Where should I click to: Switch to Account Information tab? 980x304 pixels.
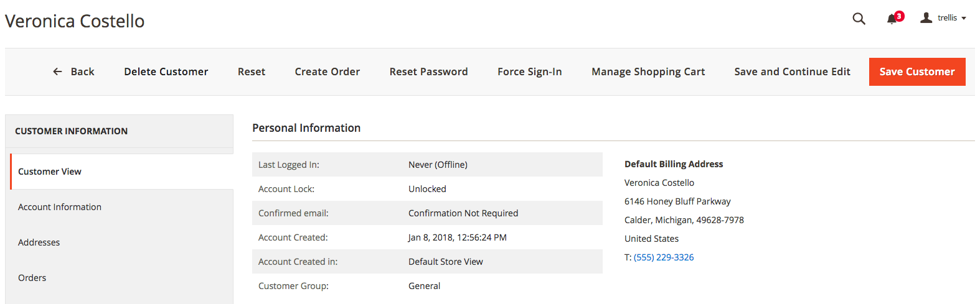pos(122,207)
